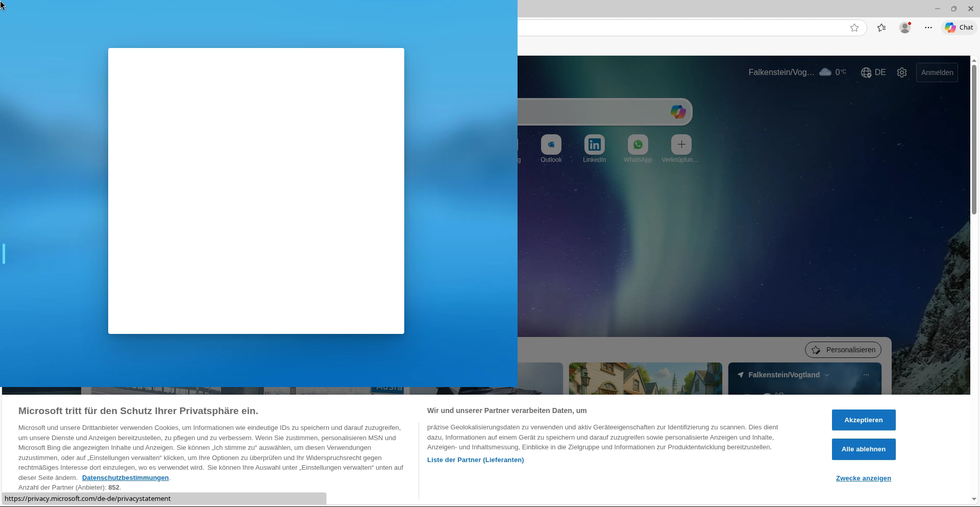
Task: Open the Outlook shortcut tile
Action: (551, 145)
